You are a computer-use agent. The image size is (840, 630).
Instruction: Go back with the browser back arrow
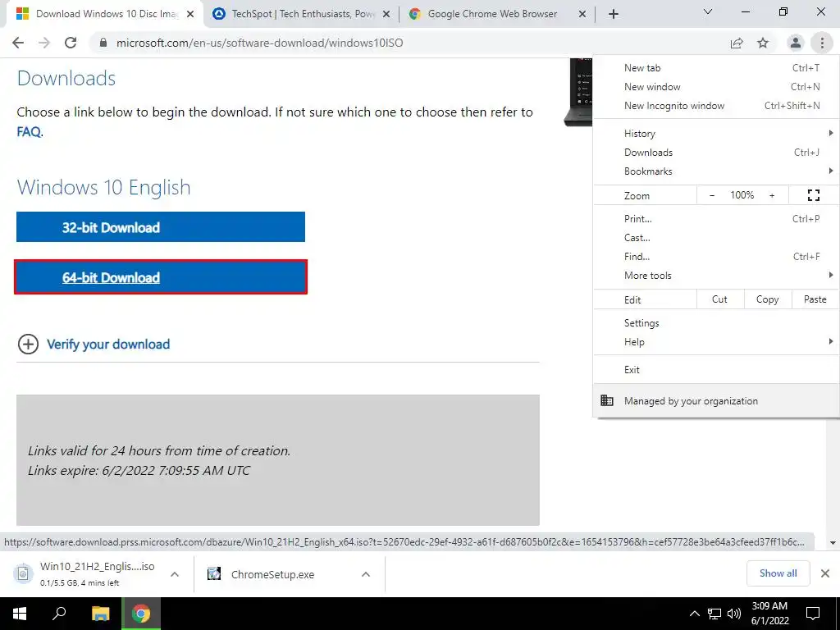tap(18, 43)
